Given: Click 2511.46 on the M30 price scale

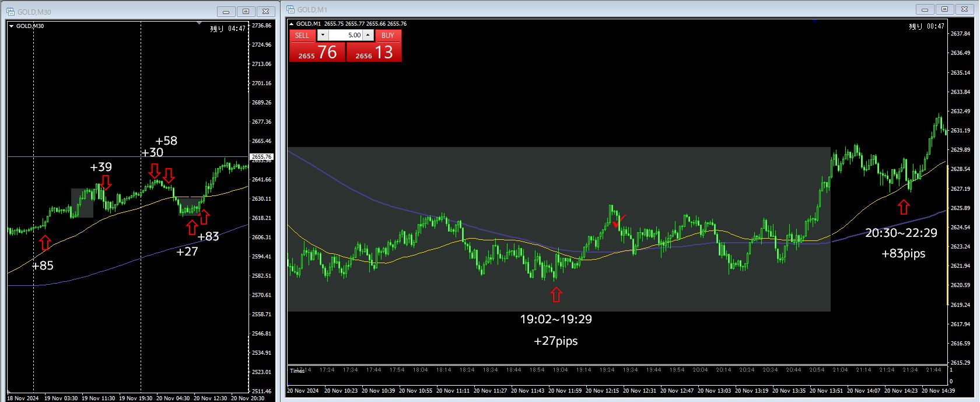Looking at the screenshot, I should [x=262, y=391].
